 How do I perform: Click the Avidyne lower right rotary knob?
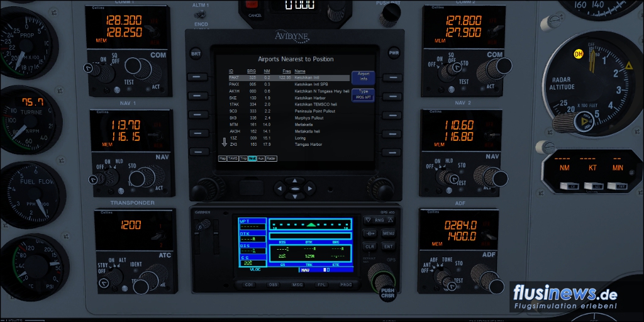tap(380, 189)
